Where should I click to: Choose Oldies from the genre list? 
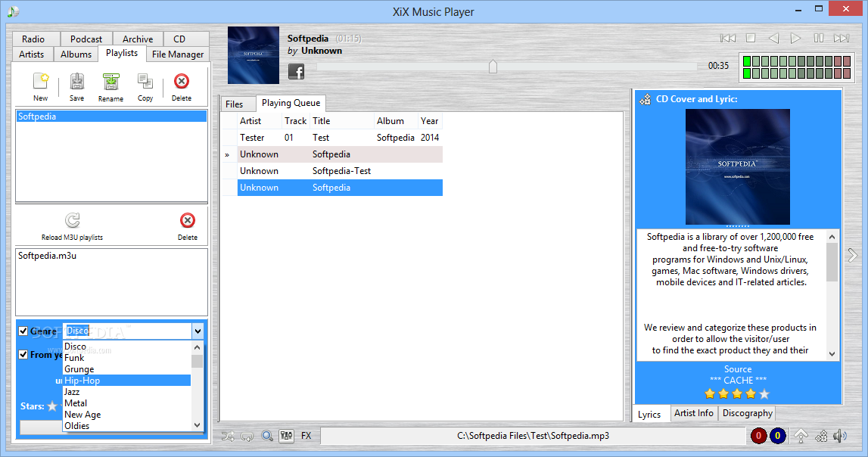tap(127, 426)
